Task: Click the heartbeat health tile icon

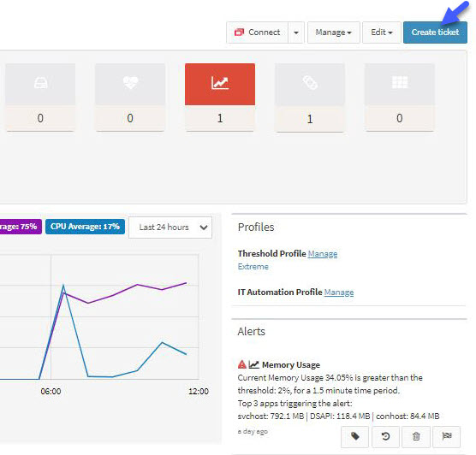Action: pos(130,82)
